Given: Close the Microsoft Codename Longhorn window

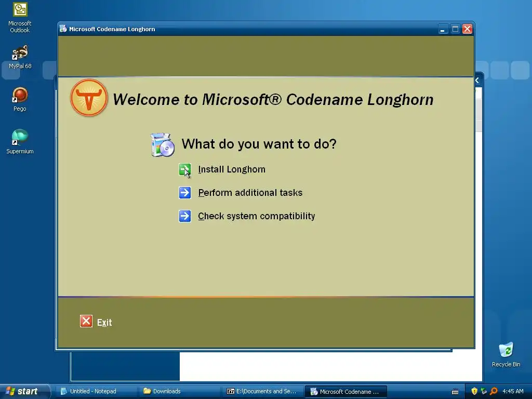Looking at the screenshot, I should coord(467,29).
